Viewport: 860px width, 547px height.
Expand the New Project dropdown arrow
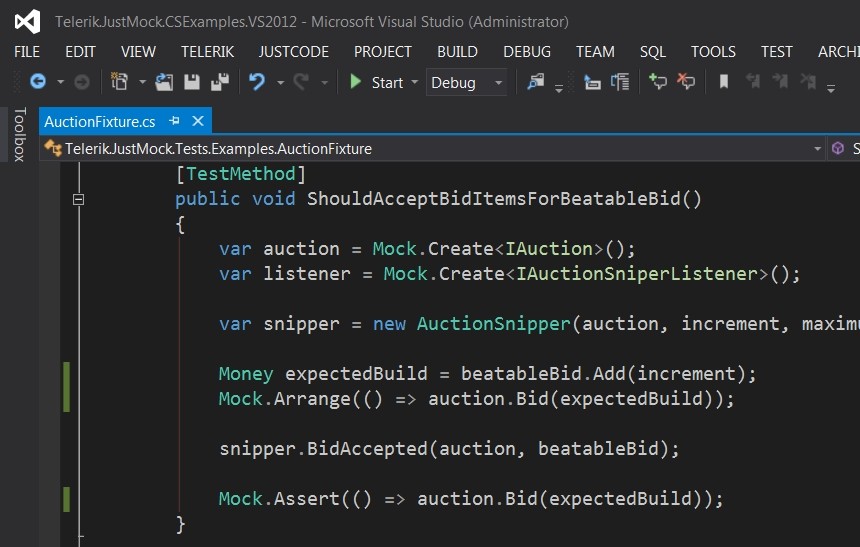(x=142, y=82)
